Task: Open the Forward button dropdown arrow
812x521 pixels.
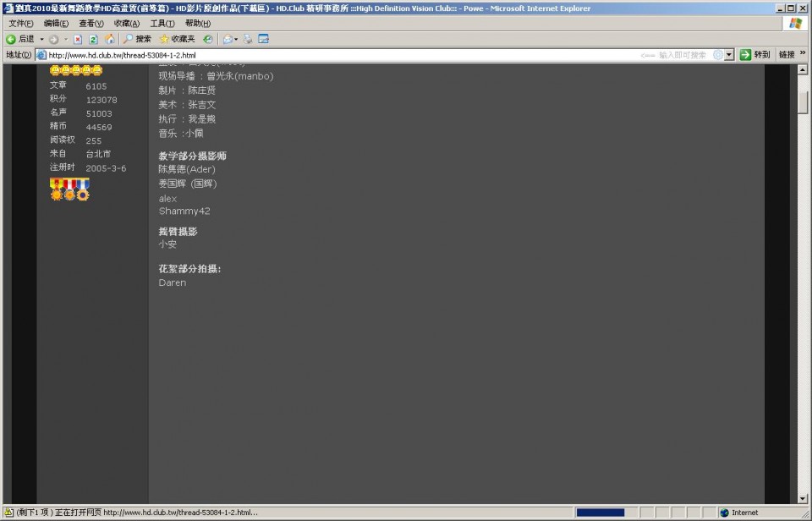Action: (x=65, y=38)
